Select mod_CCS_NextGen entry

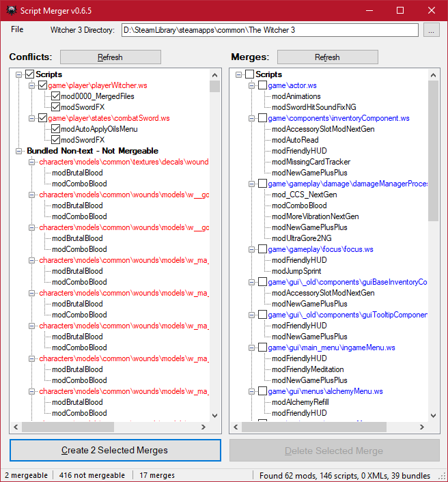(305, 195)
